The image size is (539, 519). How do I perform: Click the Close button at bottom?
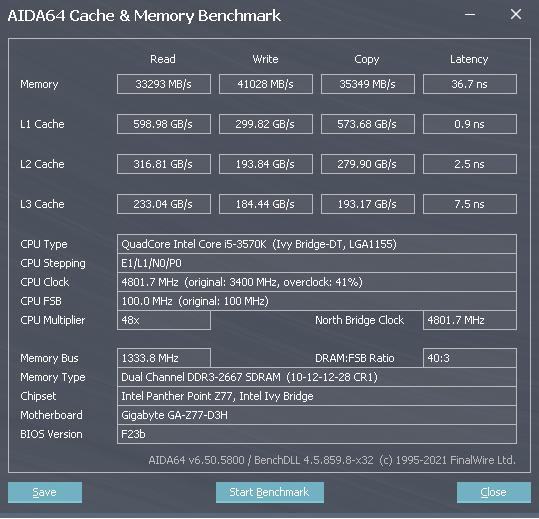click(x=494, y=492)
